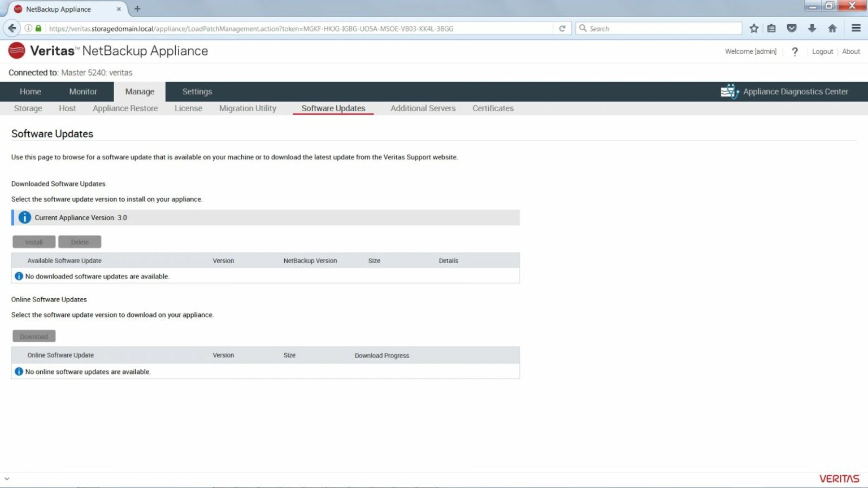This screenshot has height=488, width=868.
Task: Click the search magnifier icon in search box
Action: coord(583,28)
